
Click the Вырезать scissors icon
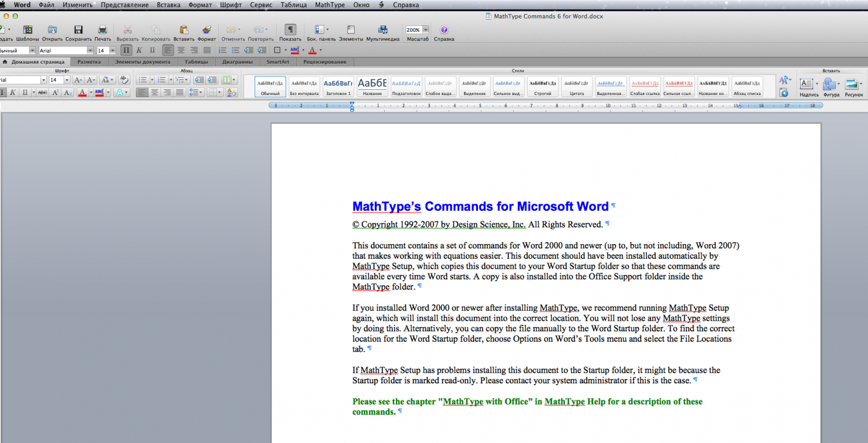[x=127, y=30]
